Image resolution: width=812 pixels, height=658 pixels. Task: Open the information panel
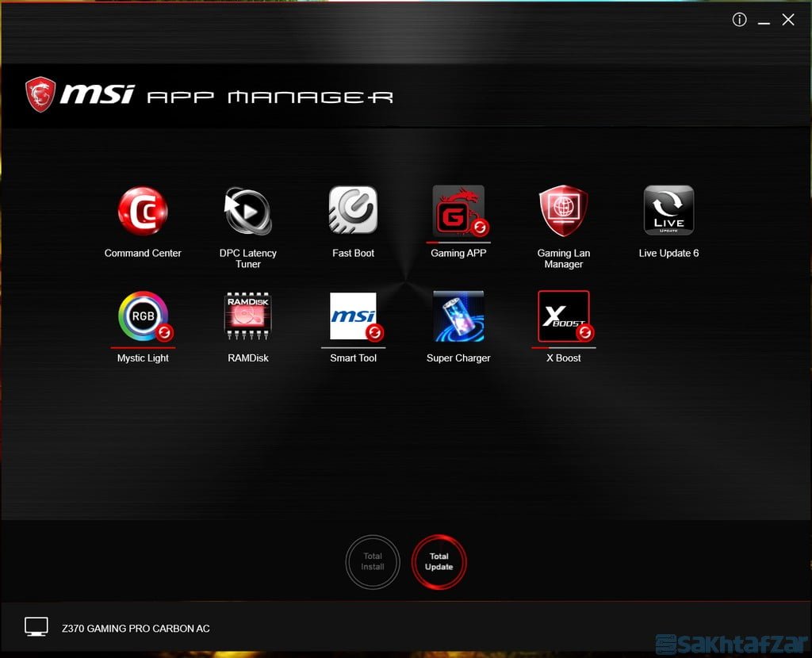click(739, 19)
